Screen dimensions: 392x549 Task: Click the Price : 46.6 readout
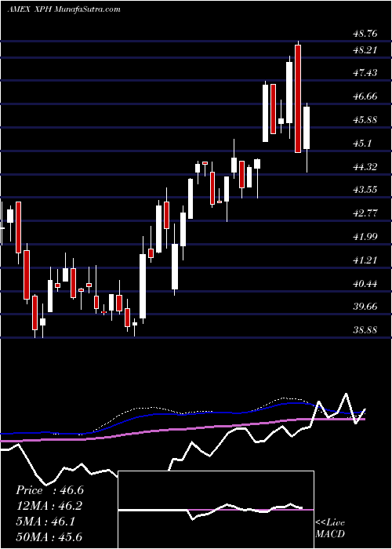(x=49, y=490)
